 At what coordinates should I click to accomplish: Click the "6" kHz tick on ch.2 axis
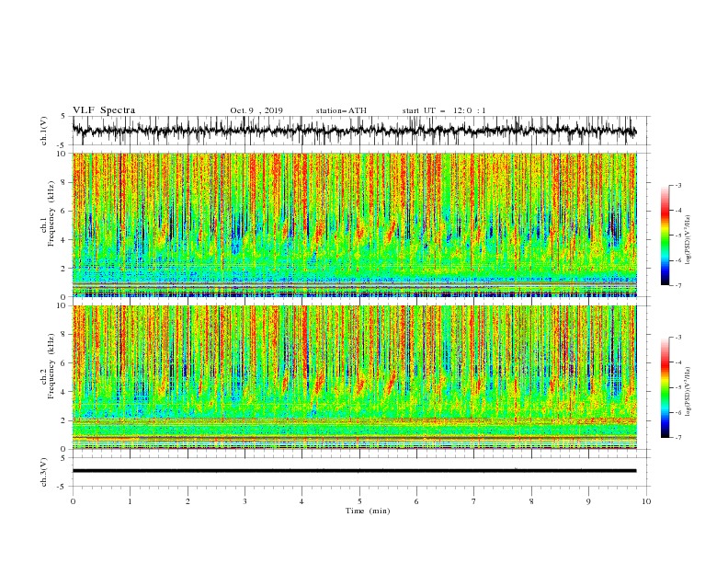click(x=64, y=363)
